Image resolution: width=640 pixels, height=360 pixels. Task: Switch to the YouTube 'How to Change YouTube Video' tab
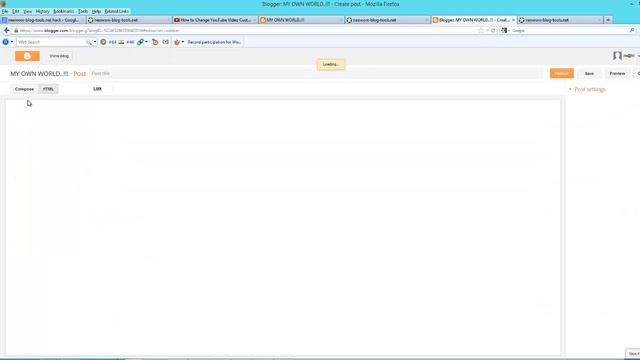tap(215, 20)
